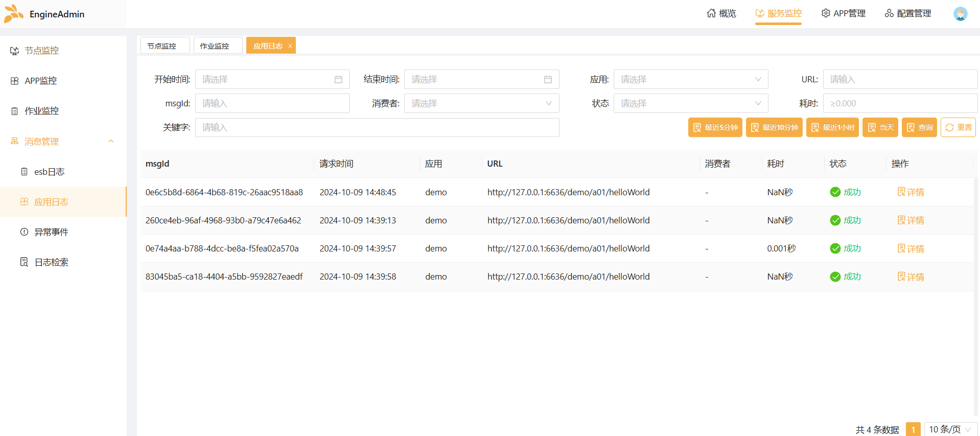Open APP监控 in the sidebar
The image size is (980, 436).
coord(63,81)
